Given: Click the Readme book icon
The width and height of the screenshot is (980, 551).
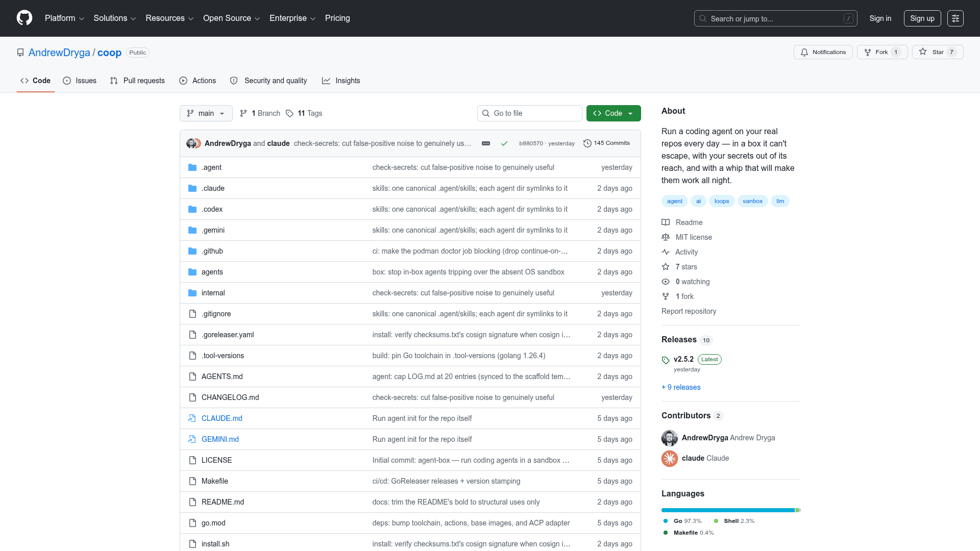Looking at the screenshot, I should (x=666, y=222).
